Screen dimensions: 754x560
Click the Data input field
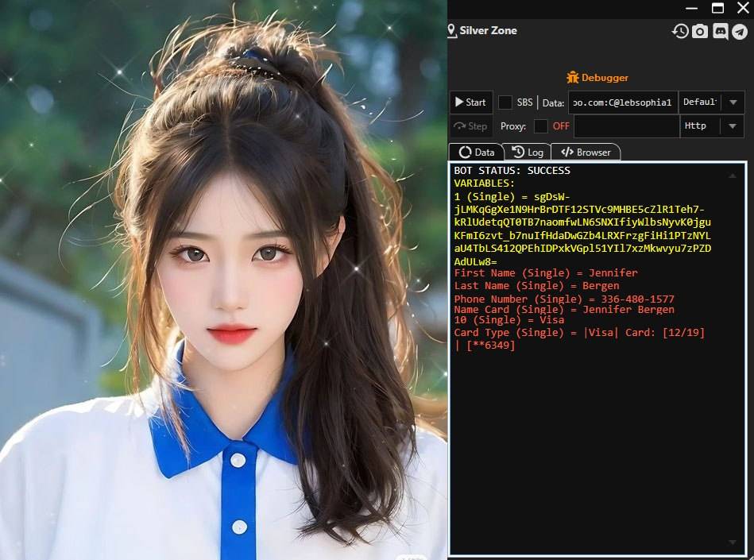[x=623, y=102]
